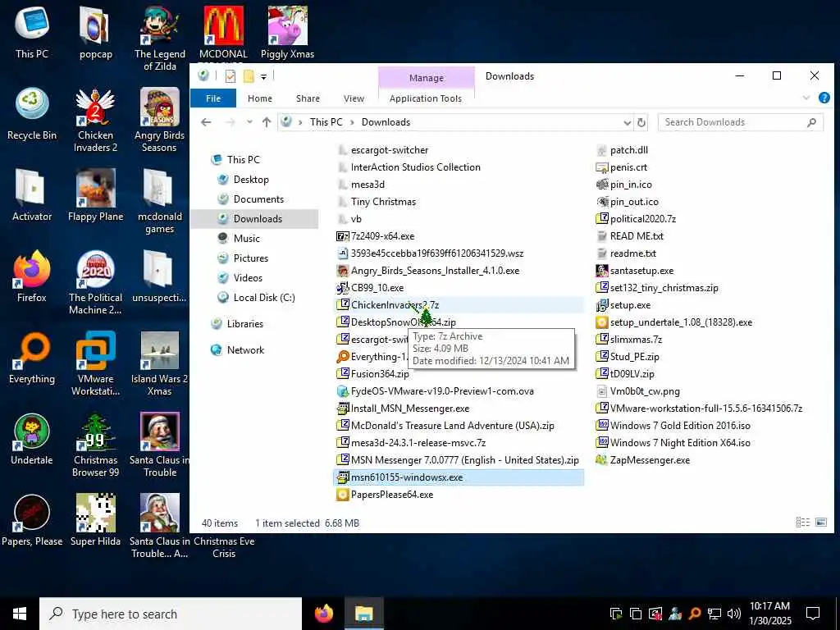Screen dimensions: 840x630
Task: Switch to large icons view in Explorer
Action: tap(821, 523)
